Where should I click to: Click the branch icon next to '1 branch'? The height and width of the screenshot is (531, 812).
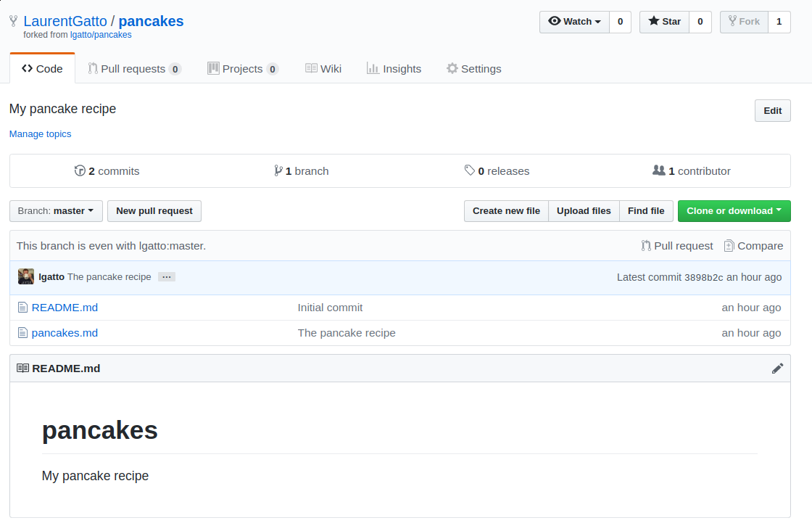coord(278,170)
